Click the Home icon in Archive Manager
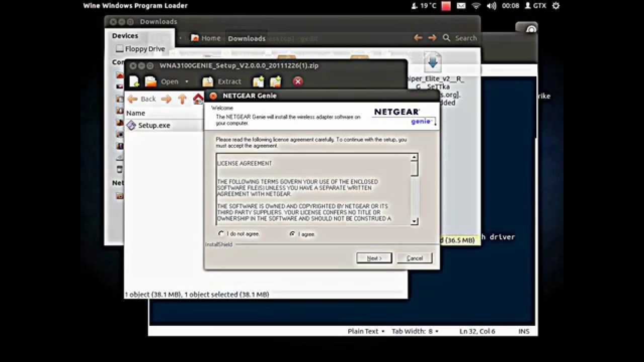 [198, 99]
